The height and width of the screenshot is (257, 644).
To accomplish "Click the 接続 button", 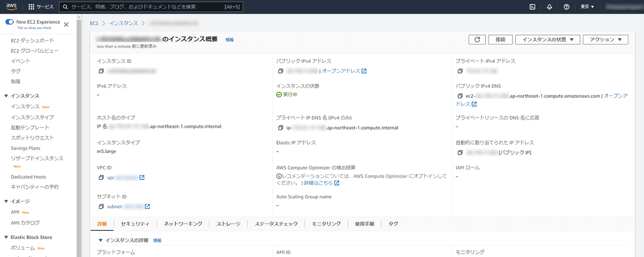I will pyautogui.click(x=501, y=40).
